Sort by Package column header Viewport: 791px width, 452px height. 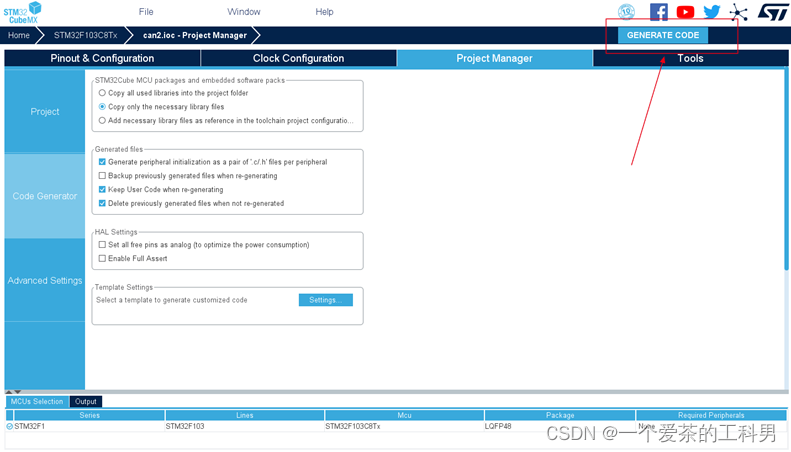pos(560,415)
